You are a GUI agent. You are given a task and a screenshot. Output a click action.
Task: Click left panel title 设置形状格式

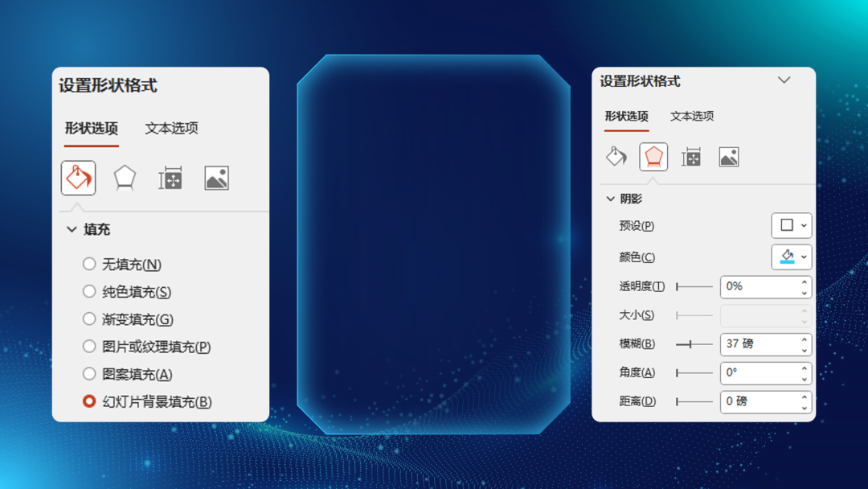point(108,85)
